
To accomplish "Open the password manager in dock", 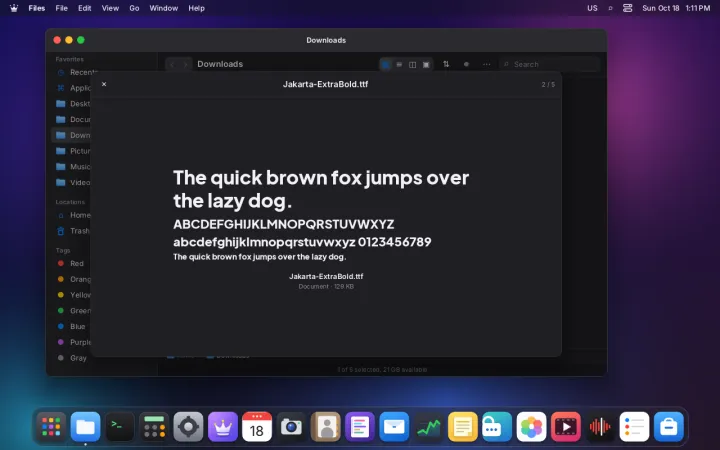I will pos(497,427).
